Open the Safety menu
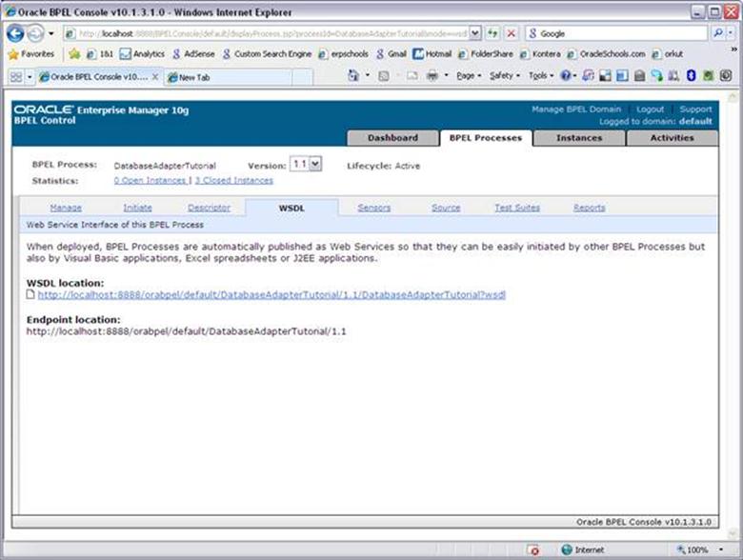This screenshot has height=560, width=743. 505,76
